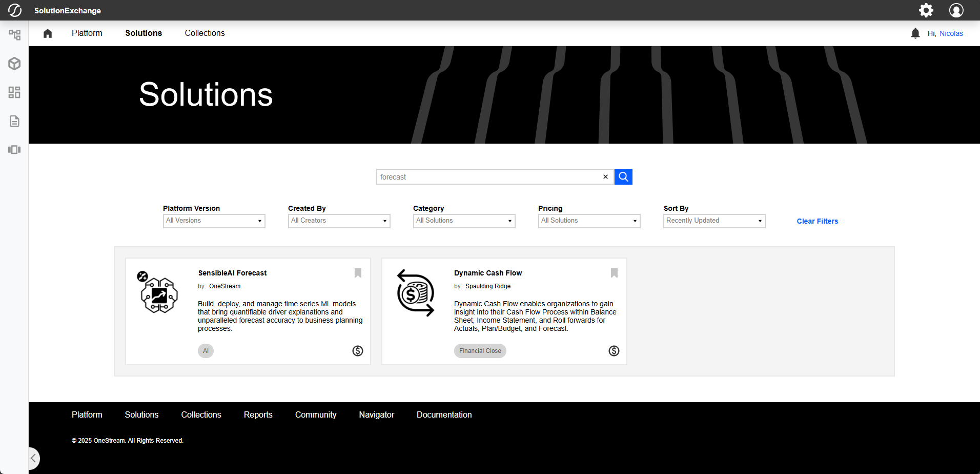Click the Clear Filters link
This screenshot has width=980, height=474.
(817, 221)
